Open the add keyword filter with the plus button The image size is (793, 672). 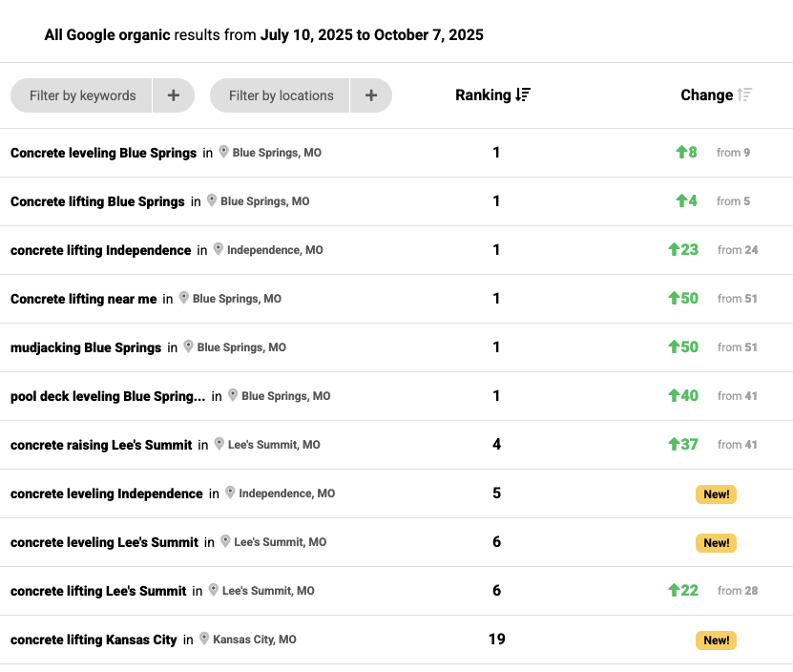click(174, 95)
